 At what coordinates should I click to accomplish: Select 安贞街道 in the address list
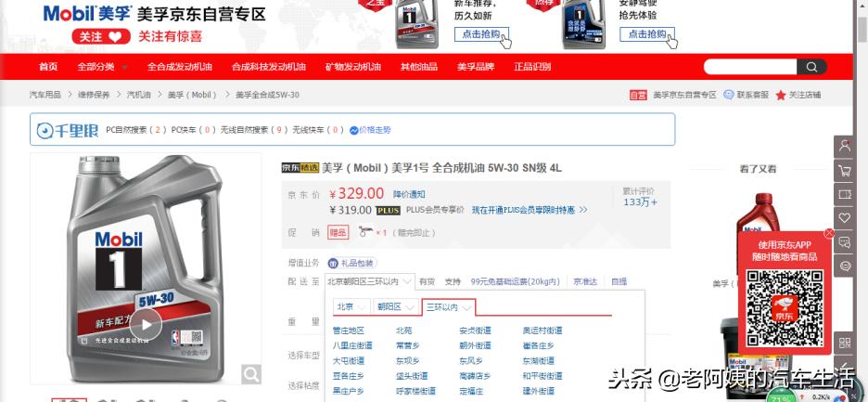point(475,331)
